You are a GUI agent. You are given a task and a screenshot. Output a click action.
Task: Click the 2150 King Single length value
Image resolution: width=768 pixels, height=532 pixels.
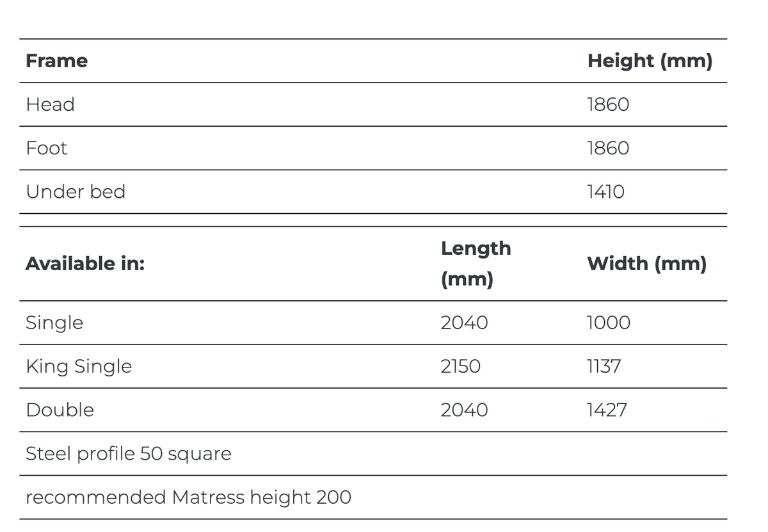pyautogui.click(x=460, y=366)
